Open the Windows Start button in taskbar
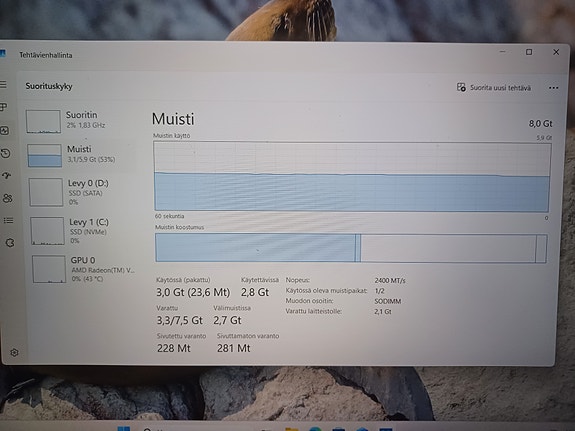Screen dimensions: 575x431 point(124,428)
